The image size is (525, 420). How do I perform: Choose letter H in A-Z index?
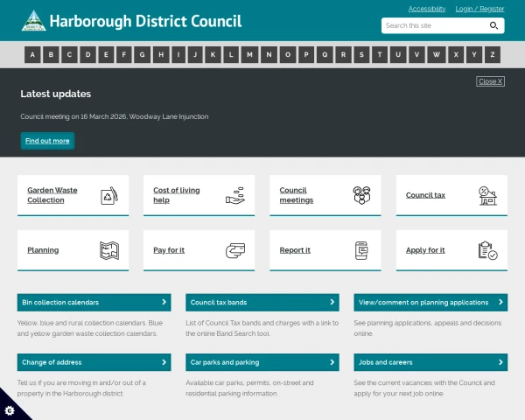161,54
